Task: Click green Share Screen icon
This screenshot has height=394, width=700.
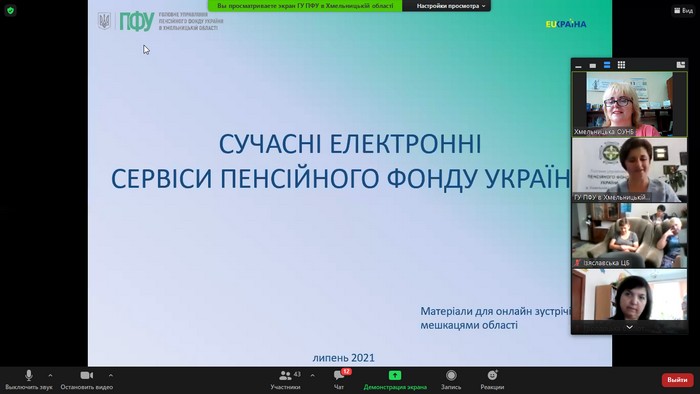Action: click(395, 375)
